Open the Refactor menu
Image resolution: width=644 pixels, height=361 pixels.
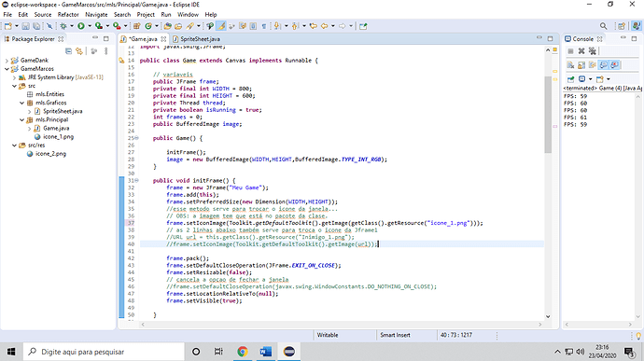point(68,14)
